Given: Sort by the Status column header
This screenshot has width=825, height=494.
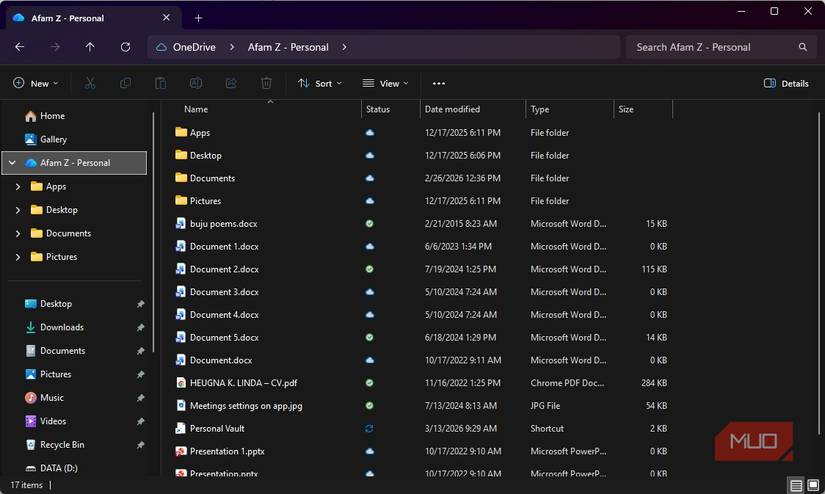Looking at the screenshot, I should point(390,109).
